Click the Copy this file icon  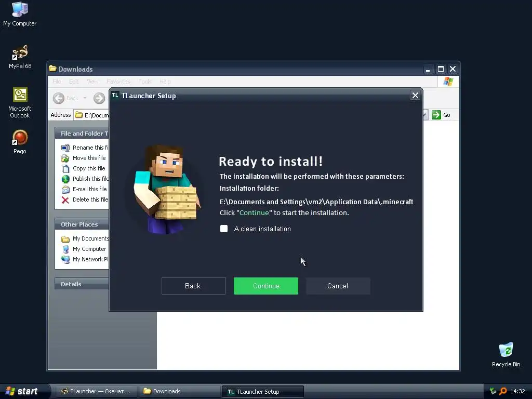(65, 168)
